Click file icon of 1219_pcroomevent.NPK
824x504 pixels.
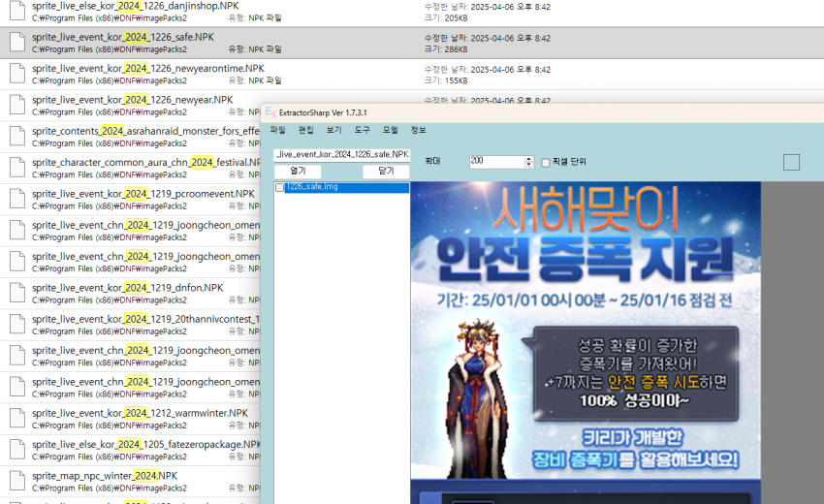(16, 199)
